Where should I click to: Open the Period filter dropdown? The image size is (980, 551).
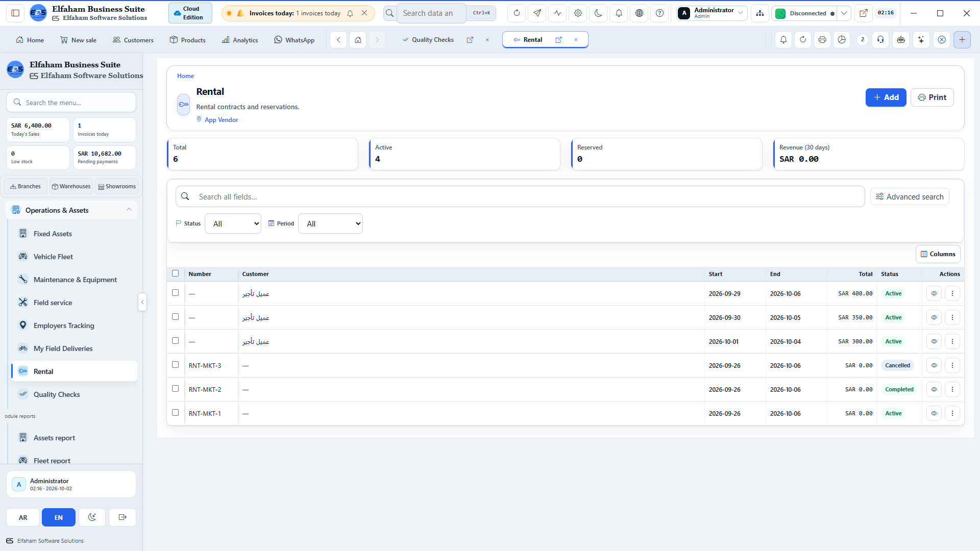(330, 223)
